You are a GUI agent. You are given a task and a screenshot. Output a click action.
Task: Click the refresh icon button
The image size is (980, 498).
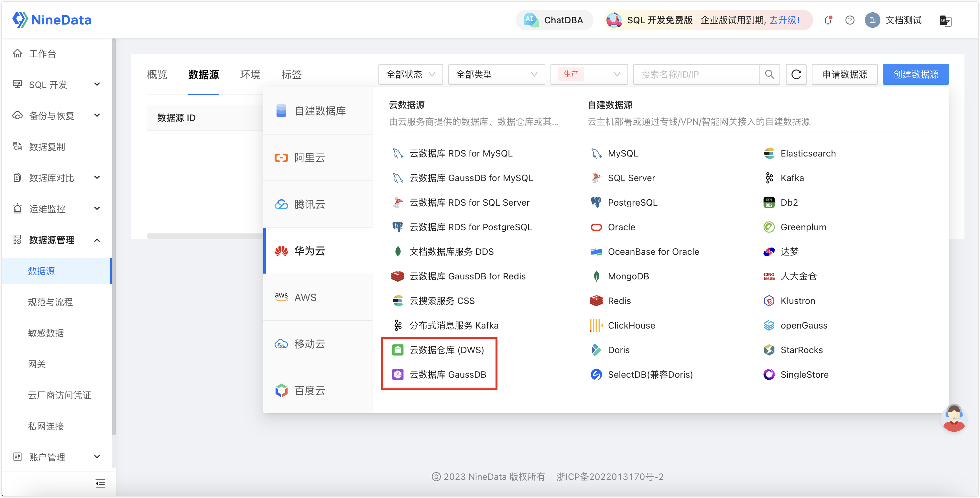click(x=796, y=75)
